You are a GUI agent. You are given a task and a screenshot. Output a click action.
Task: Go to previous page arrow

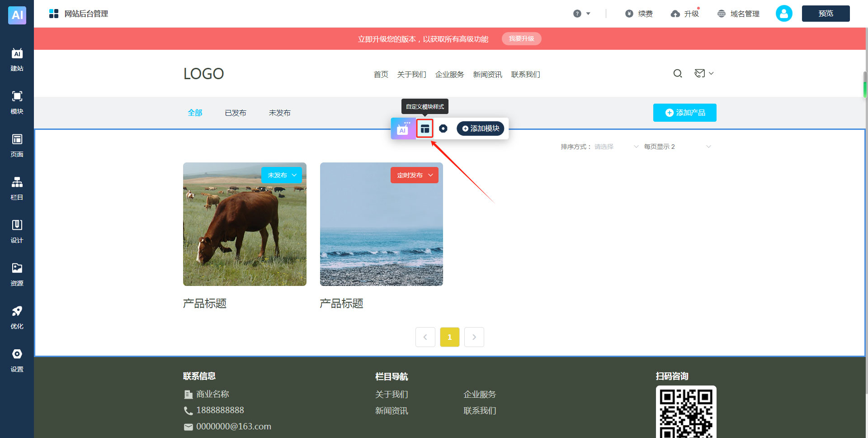tap(425, 337)
